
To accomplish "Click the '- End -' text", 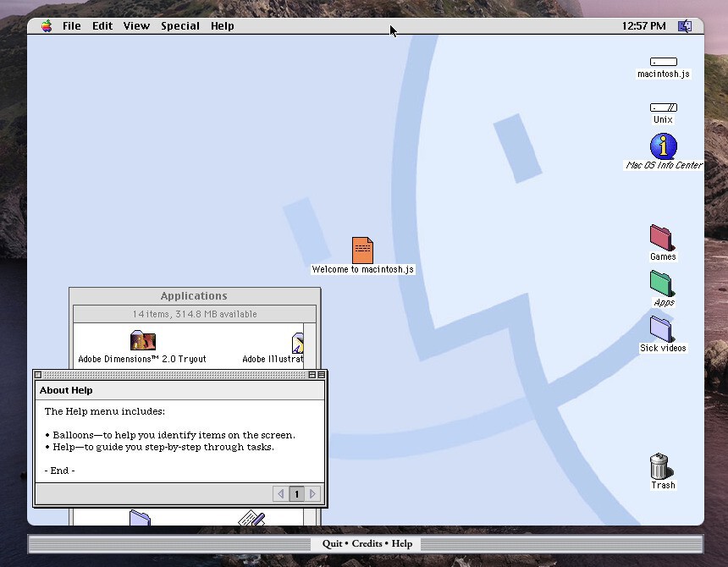I will pyautogui.click(x=59, y=471).
